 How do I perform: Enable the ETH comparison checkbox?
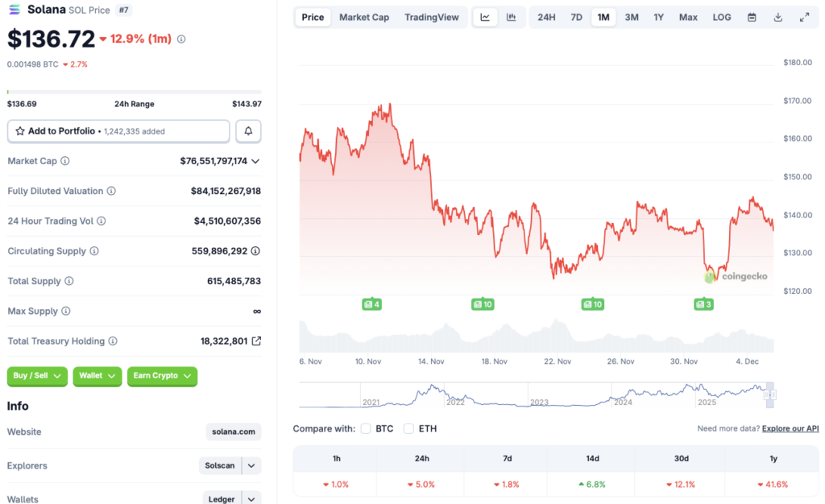(x=409, y=428)
